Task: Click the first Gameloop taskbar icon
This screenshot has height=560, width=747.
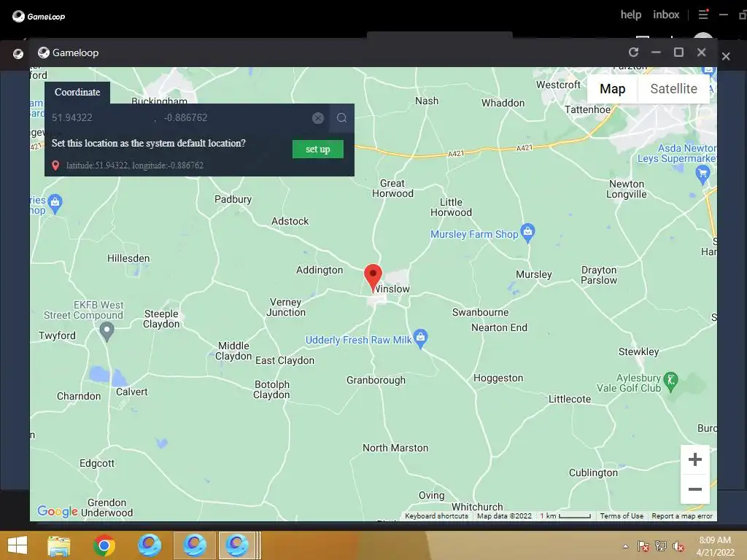Action: tap(149, 545)
